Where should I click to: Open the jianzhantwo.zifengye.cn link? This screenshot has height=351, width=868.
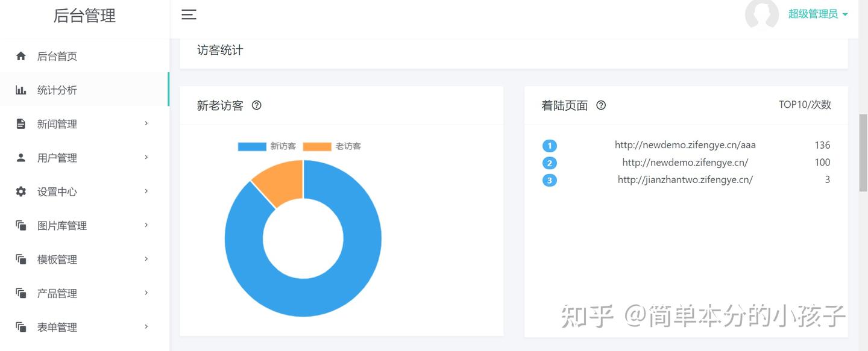pyautogui.click(x=685, y=179)
